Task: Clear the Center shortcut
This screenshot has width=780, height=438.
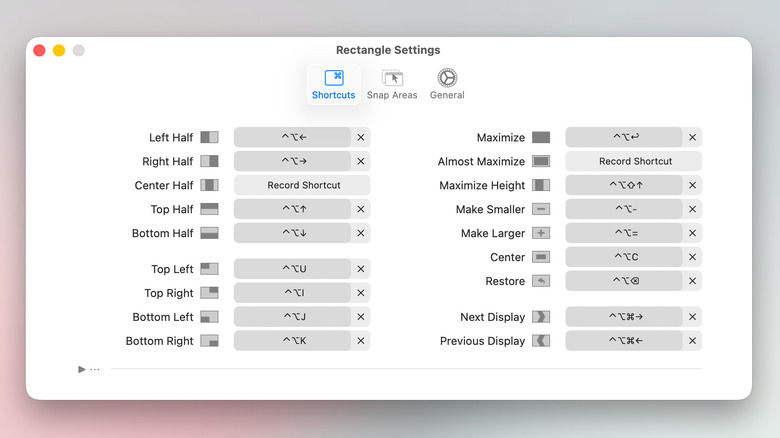Action: [692, 257]
